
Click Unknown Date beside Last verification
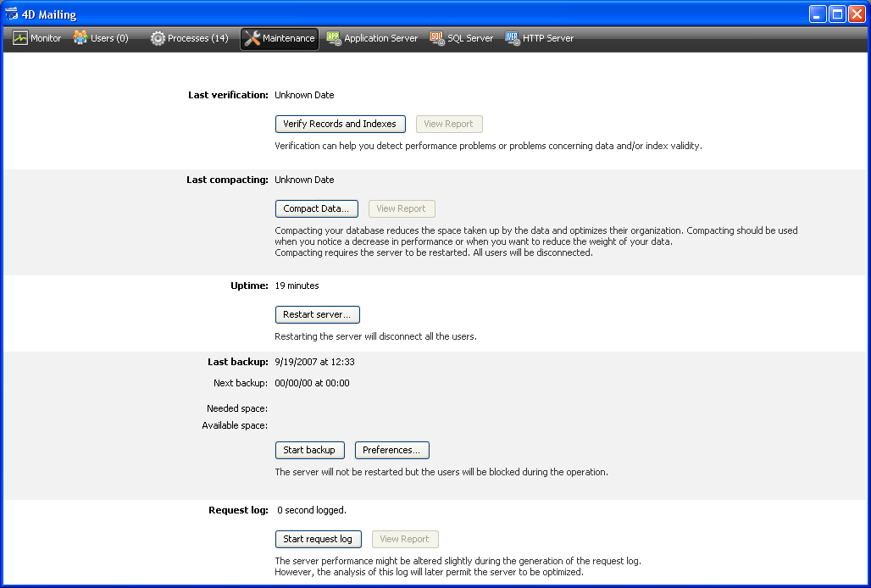(304, 95)
